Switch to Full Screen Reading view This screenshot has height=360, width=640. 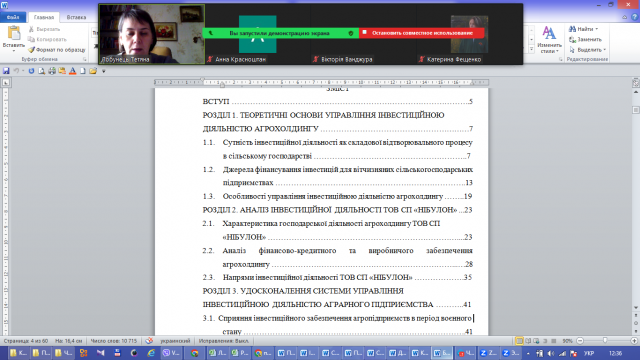(528, 341)
